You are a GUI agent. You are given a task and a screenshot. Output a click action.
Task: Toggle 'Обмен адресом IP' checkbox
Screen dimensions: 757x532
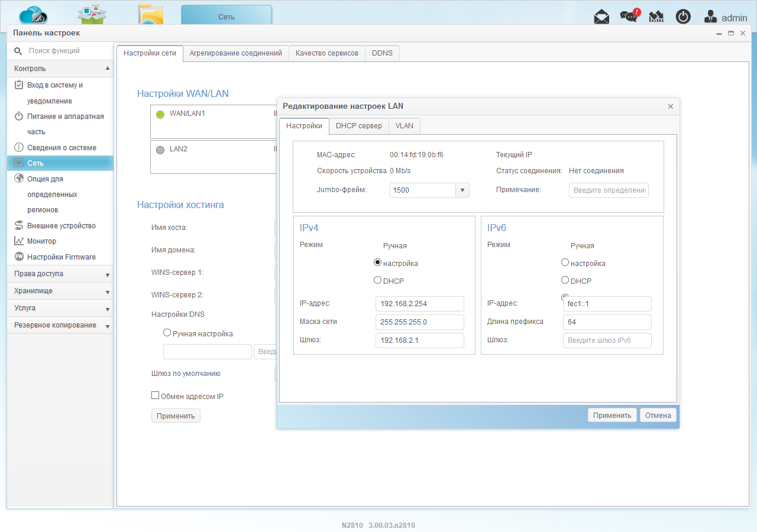pyautogui.click(x=156, y=395)
